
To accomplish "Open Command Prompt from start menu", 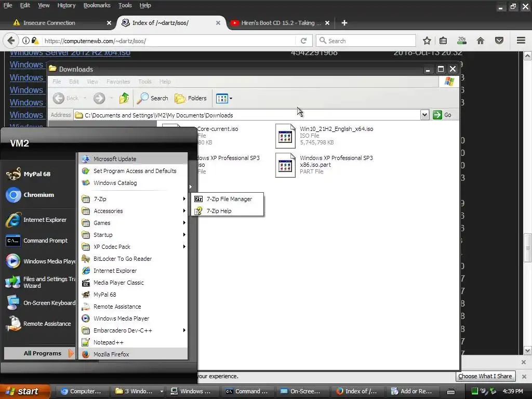I will (x=37, y=241).
